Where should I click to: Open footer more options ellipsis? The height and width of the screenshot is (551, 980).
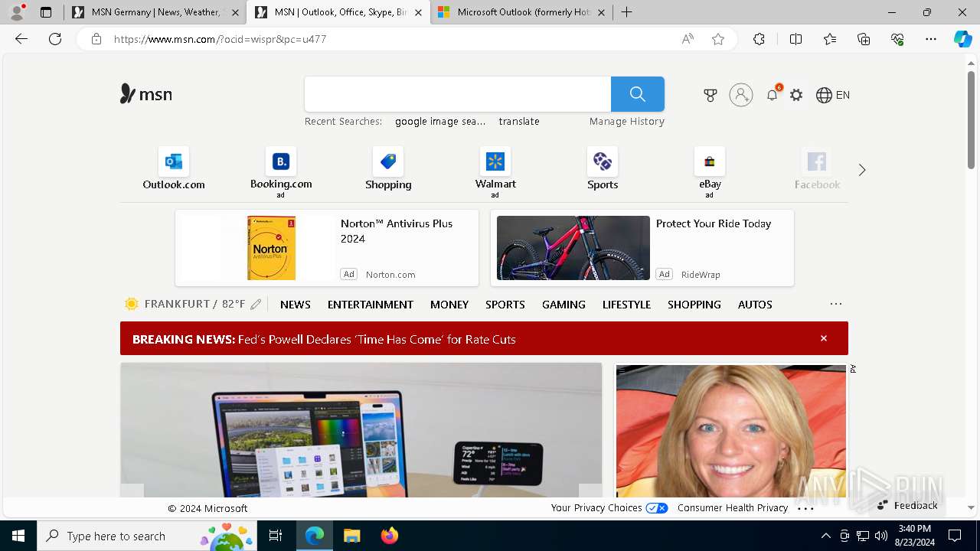tap(805, 507)
